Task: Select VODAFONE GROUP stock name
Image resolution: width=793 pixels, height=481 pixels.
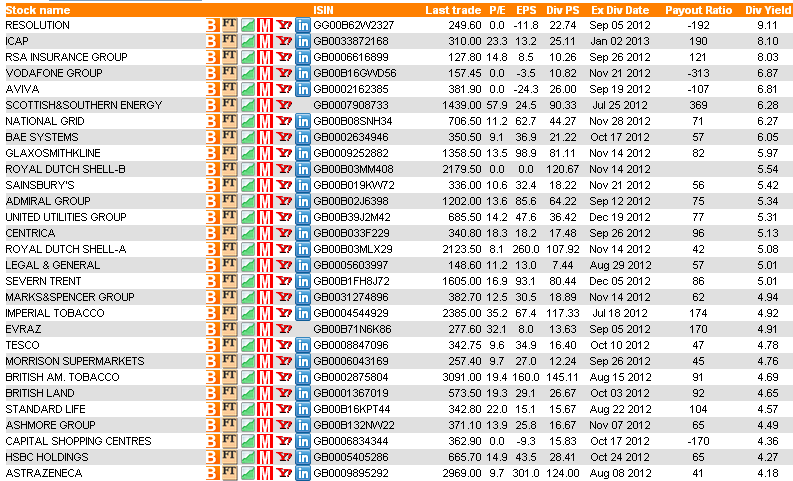Action: [x=54, y=73]
